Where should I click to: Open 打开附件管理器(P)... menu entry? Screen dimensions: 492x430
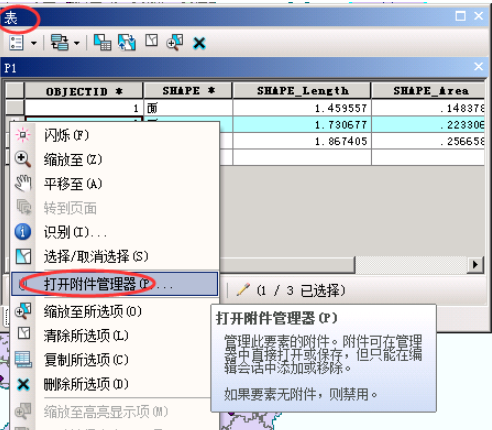pyautogui.click(x=115, y=284)
